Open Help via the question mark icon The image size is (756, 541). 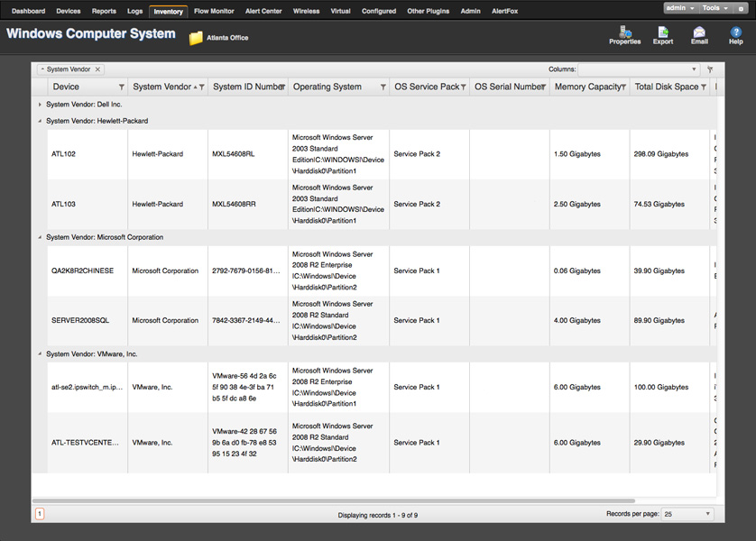coord(735,34)
